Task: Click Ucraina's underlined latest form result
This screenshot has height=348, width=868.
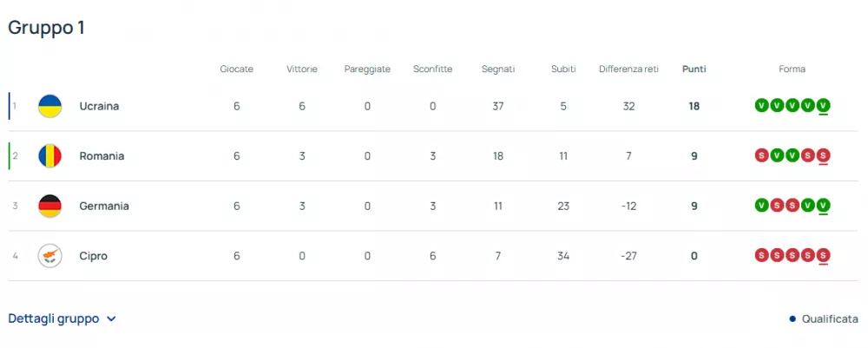Action: coord(824,107)
